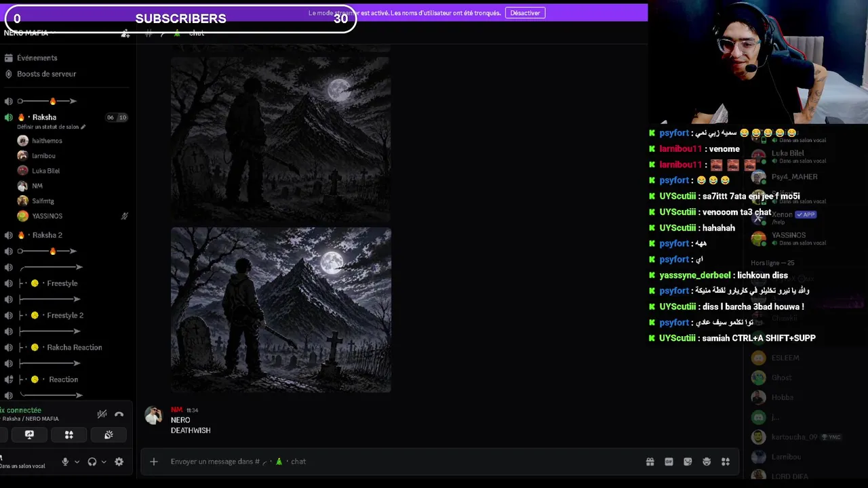Select user larnibou in voice channel list
This screenshot has height=488, width=868.
43,156
